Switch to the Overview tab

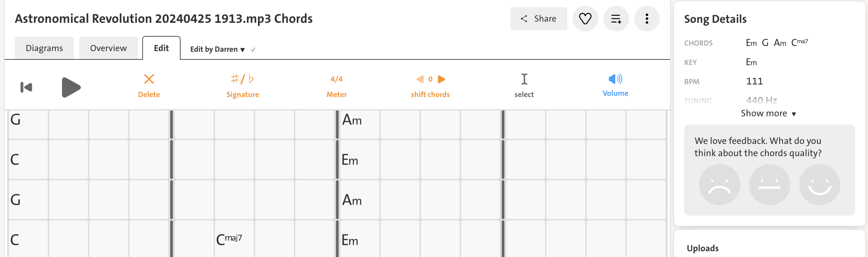(x=108, y=48)
